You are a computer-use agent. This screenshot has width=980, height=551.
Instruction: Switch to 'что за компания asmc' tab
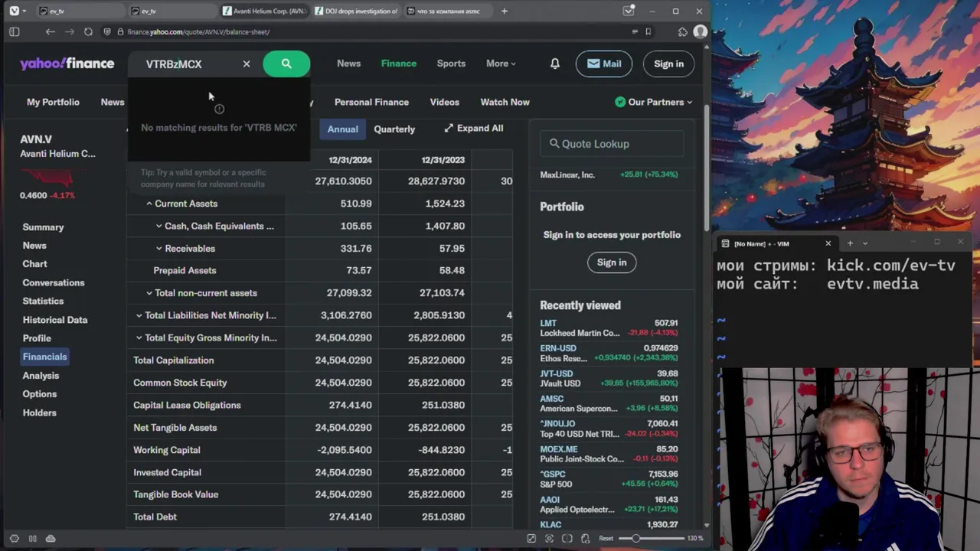click(448, 11)
